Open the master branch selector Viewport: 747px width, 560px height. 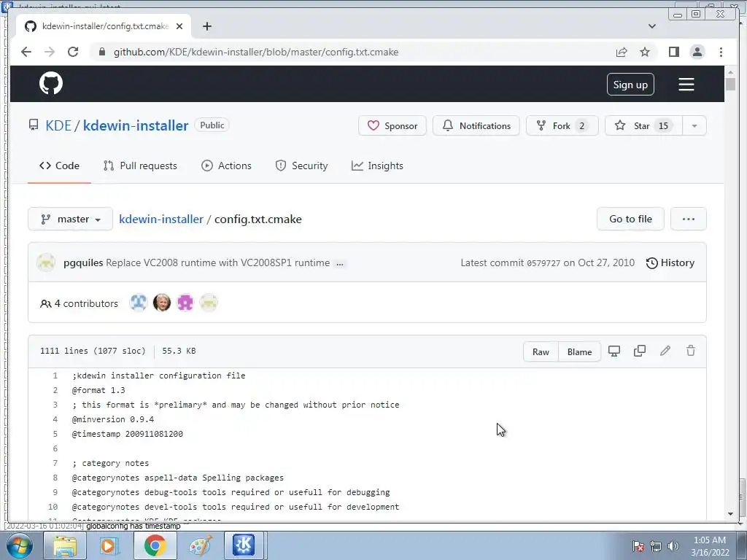coord(71,219)
